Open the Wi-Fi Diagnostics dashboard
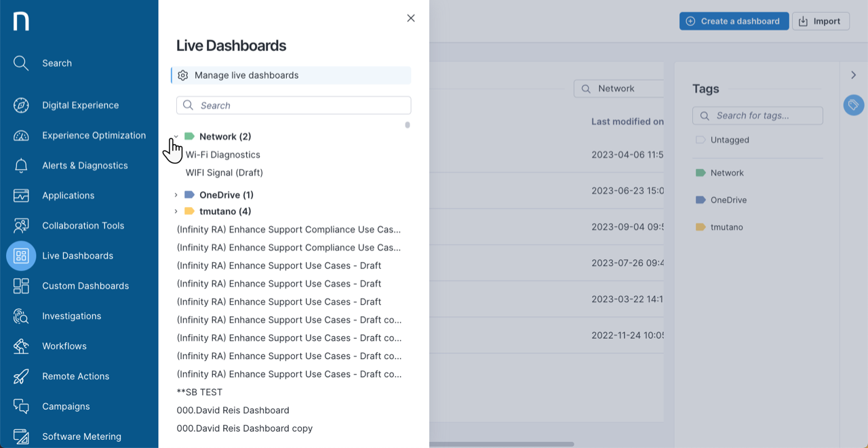The width and height of the screenshot is (868, 448). [222, 155]
